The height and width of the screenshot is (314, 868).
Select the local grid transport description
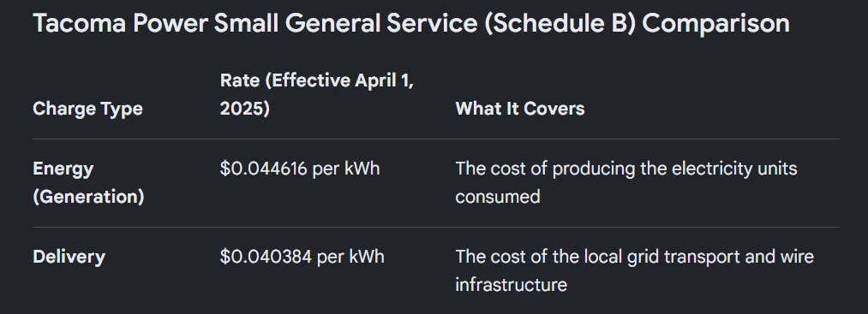[x=634, y=271]
